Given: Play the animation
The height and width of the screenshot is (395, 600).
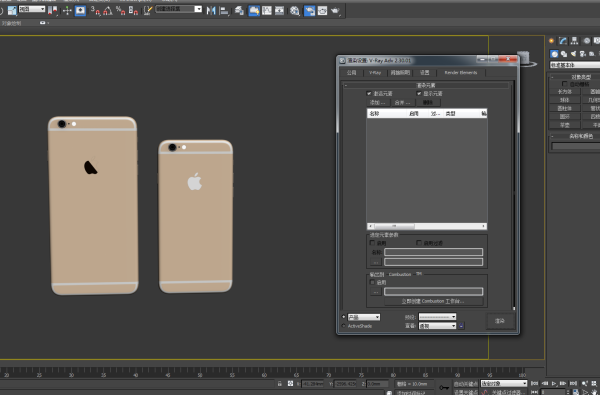Looking at the screenshot, I should (x=554, y=384).
